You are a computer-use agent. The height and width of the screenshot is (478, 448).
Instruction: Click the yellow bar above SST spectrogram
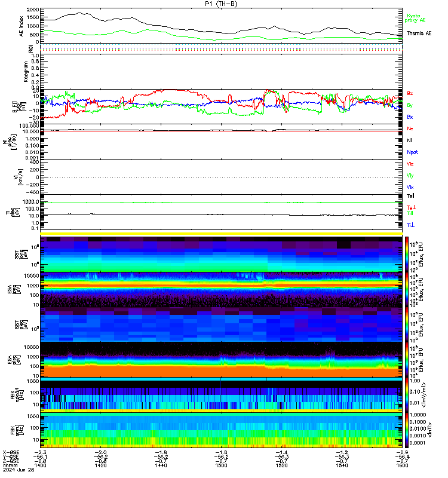click(221, 234)
